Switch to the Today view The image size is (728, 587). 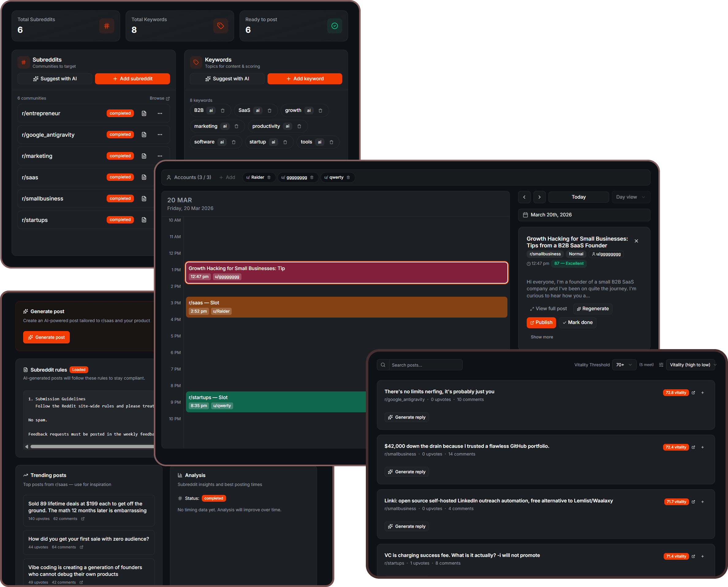pos(578,197)
